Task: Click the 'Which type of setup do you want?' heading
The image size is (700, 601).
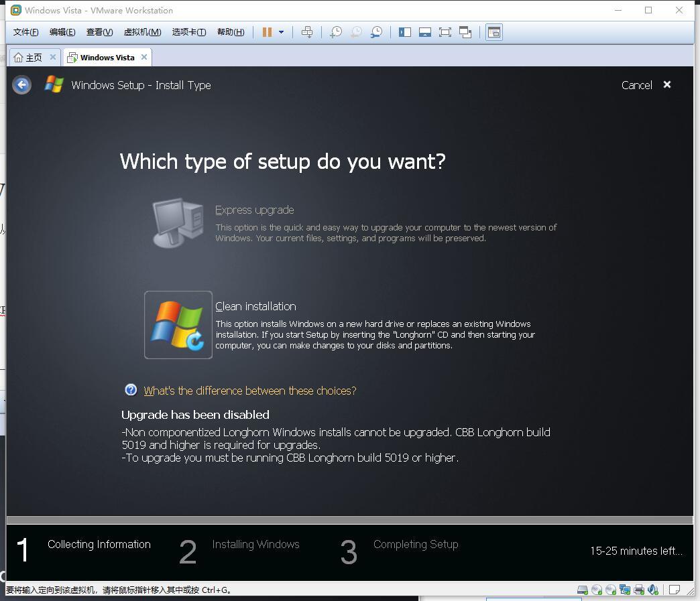Action: coord(282,161)
